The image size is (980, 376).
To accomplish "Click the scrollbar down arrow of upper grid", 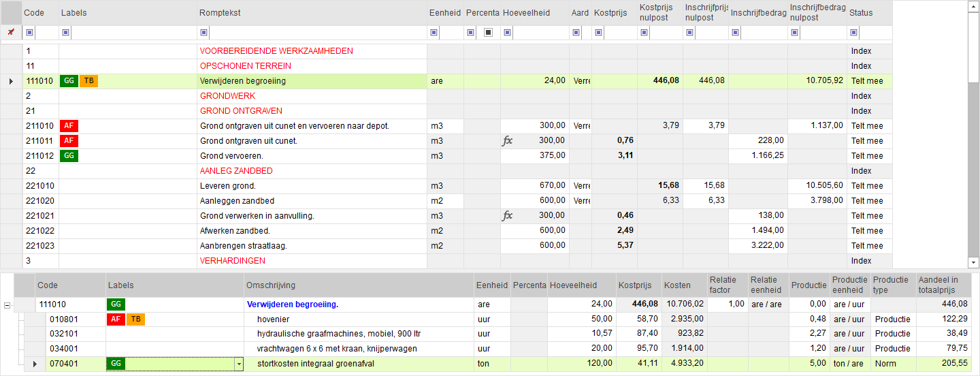I will point(973,262).
